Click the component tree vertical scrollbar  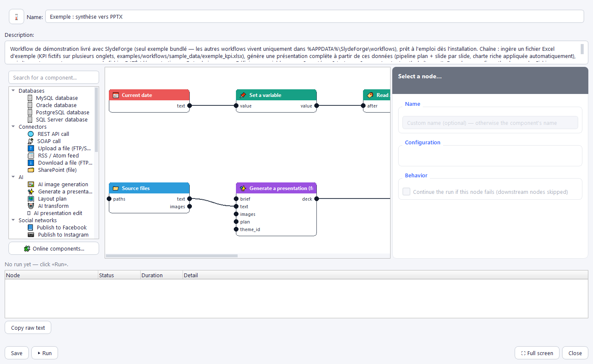click(97, 120)
